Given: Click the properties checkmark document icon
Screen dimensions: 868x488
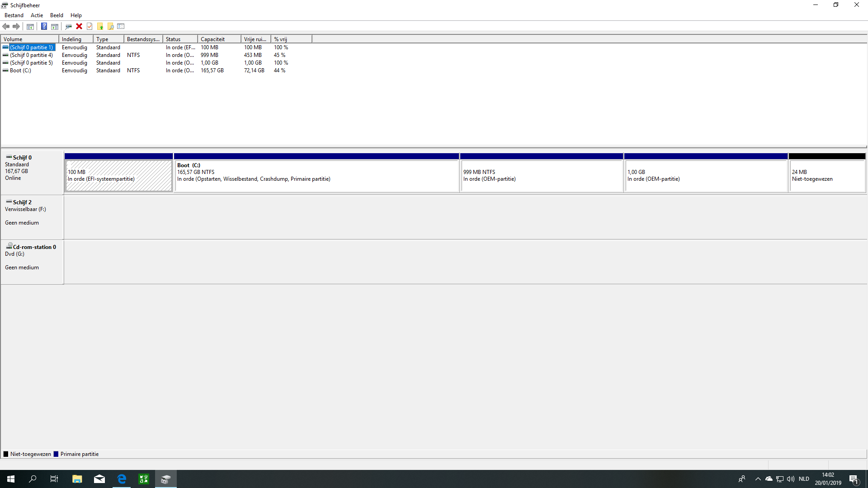Looking at the screenshot, I should (90, 26).
